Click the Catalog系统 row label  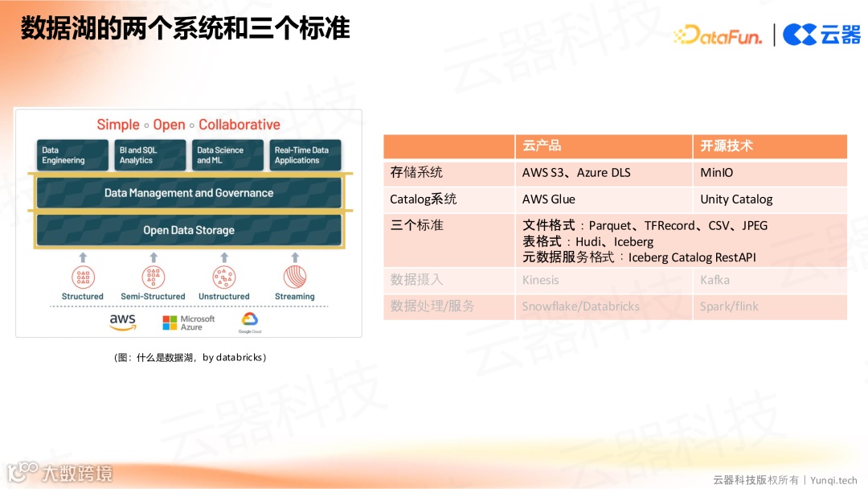click(424, 199)
